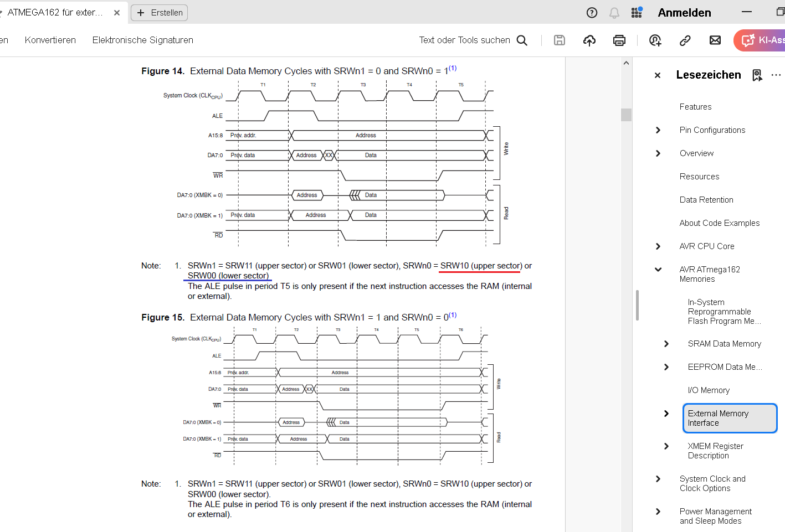Upload the file to cloud
Screen dimensions: 785x532
(x=589, y=40)
